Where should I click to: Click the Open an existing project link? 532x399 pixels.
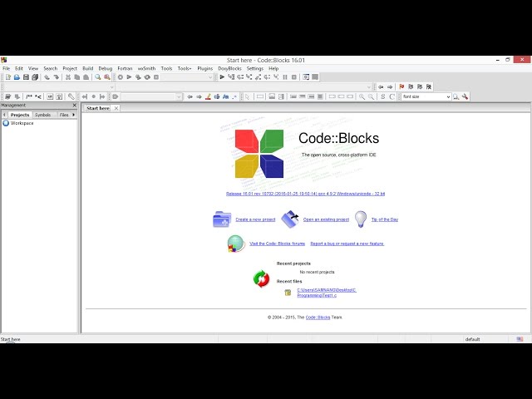coord(326,219)
